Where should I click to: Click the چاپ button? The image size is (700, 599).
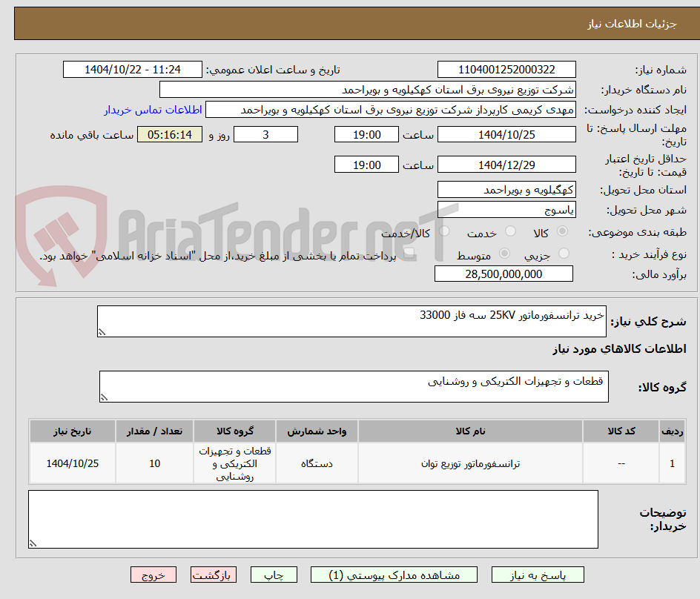[x=274, y=575]
